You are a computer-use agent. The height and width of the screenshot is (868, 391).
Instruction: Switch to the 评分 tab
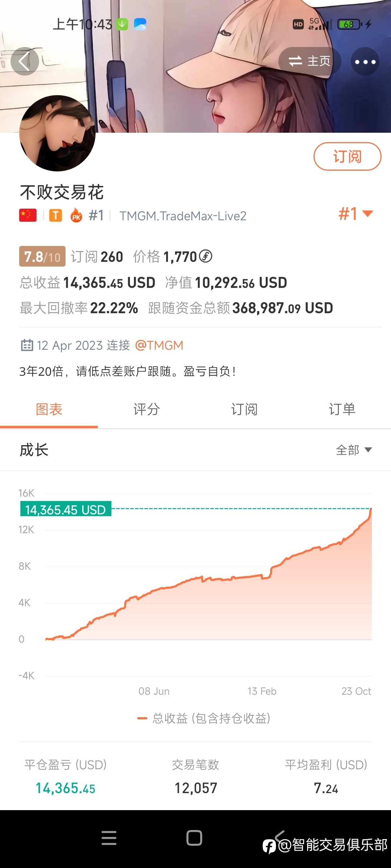click(x=147, y=409)
